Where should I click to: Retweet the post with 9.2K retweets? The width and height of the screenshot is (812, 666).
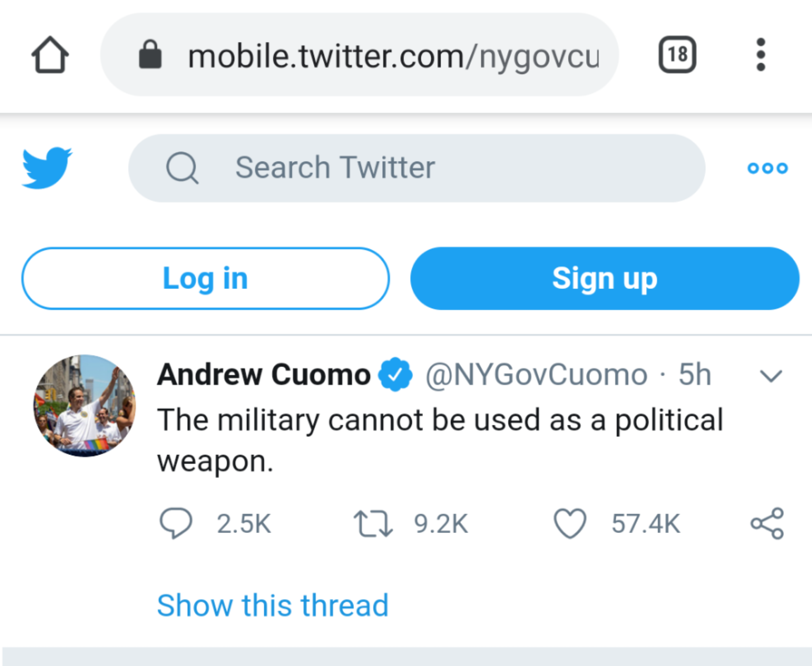[373, 523]
